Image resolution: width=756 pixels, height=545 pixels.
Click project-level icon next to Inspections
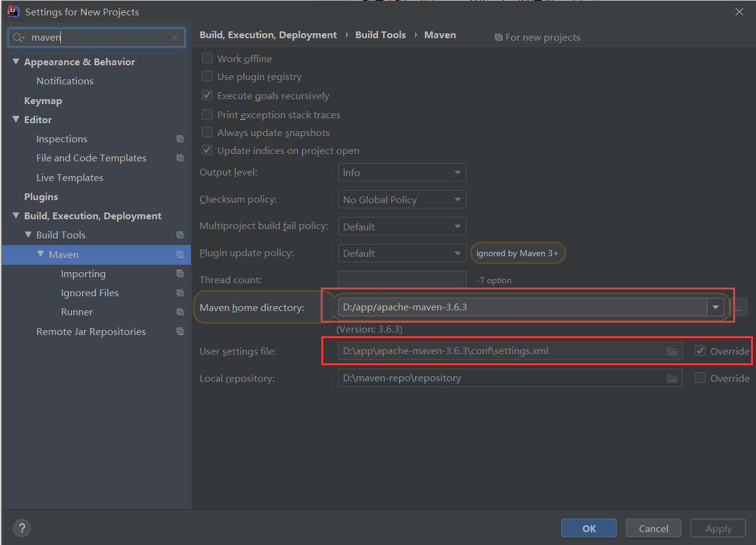click(180, 139)
